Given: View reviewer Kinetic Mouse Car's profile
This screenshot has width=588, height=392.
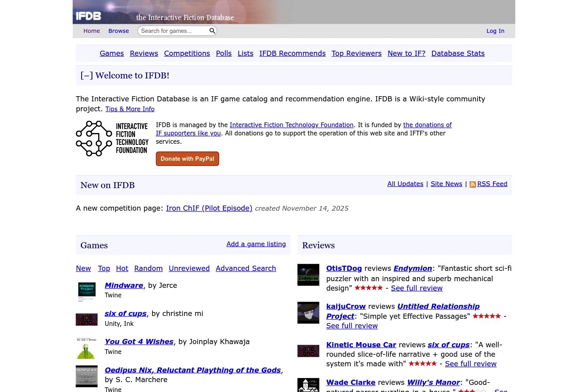Looking at the screenshot, I should [361, 345].
